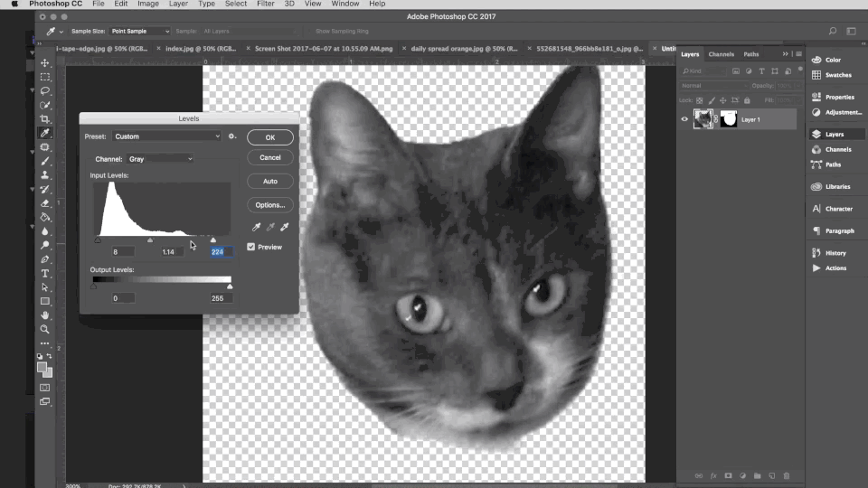Open the Sample Size dropdown

(x=140, y=31)
